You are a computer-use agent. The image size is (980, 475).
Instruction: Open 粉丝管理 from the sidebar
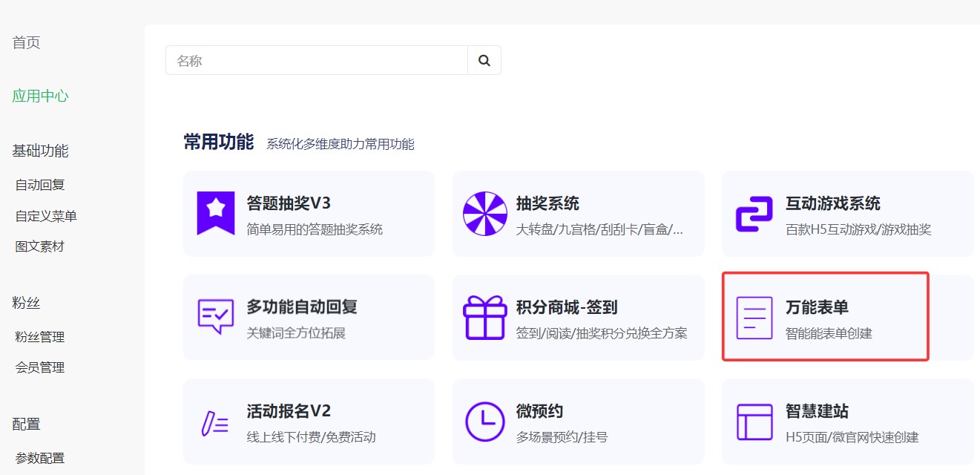pos(40,337)
